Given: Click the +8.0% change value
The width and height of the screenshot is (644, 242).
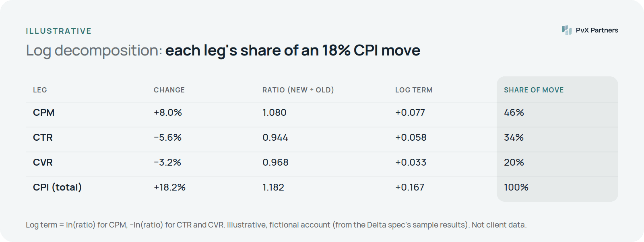Looking at the screenshot, I should [x=168, y=113].
